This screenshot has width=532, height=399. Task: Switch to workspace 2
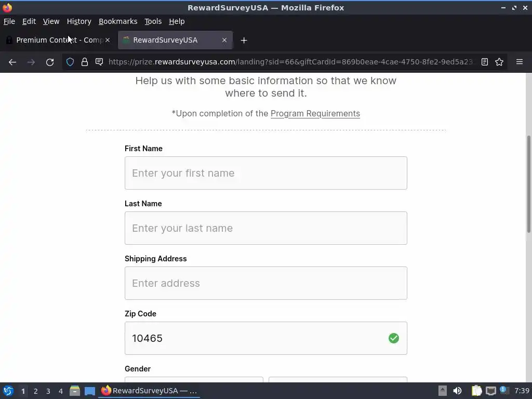click(36, 391)
